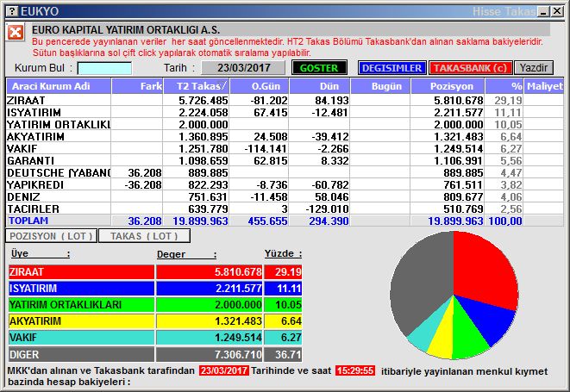Click the GOSTER button

319,68
